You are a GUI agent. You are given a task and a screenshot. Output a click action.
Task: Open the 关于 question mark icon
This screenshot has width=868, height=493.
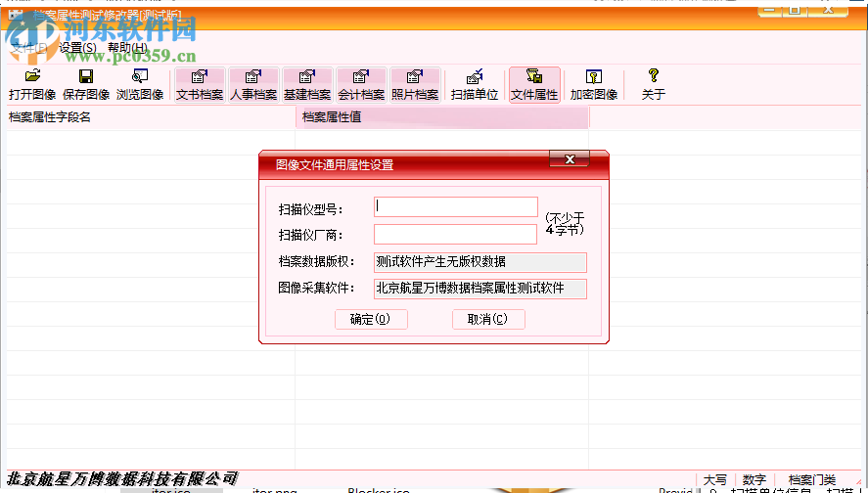(654, 85)
